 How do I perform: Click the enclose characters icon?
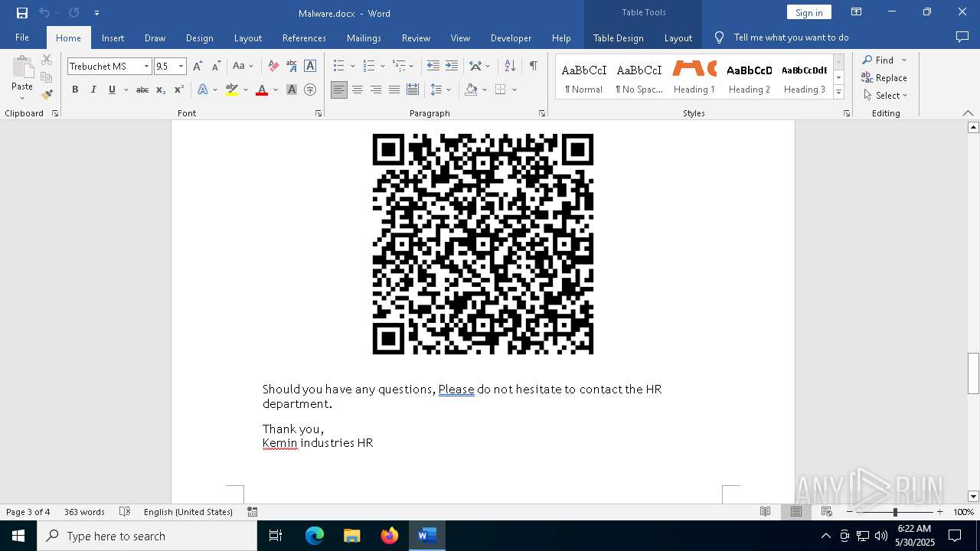(310, 90)
